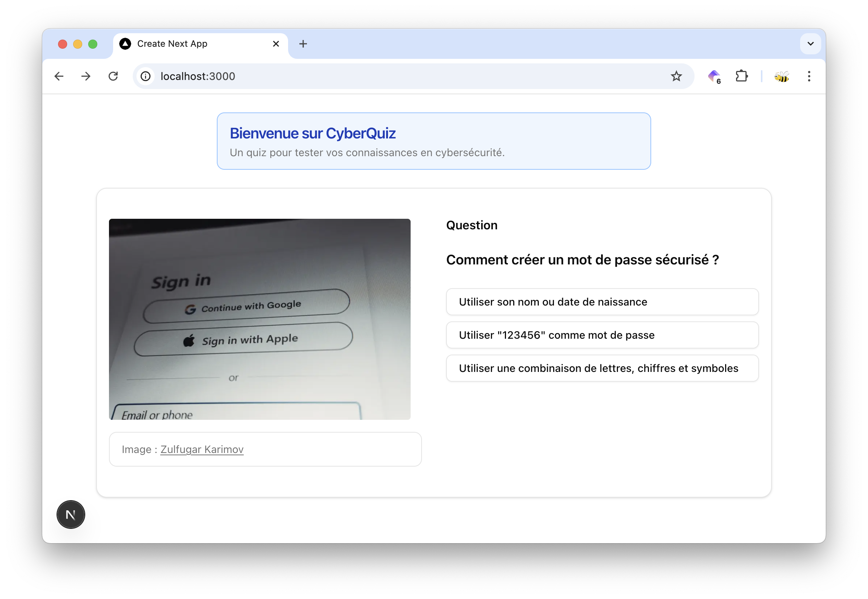The image size is (868, 599).
Task: Choose letters, digits and symbols answer
Action: pos(602,368)
